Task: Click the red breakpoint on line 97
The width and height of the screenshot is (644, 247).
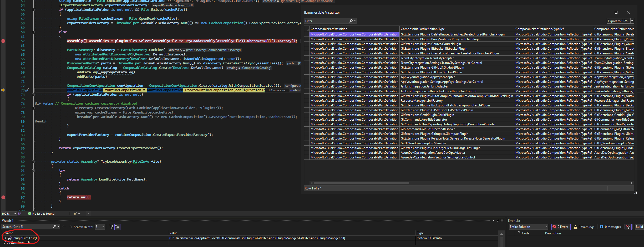Action: 3,197
